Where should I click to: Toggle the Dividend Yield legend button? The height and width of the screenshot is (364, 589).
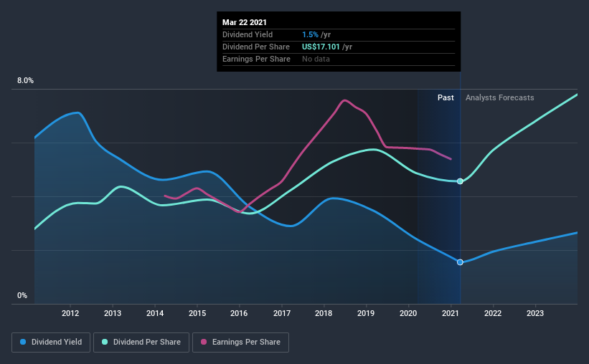pyautogui.click(x=51, y=343)
